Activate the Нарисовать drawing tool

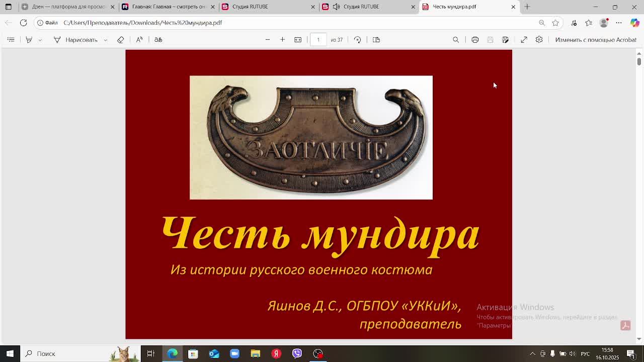tap(75, 40)
